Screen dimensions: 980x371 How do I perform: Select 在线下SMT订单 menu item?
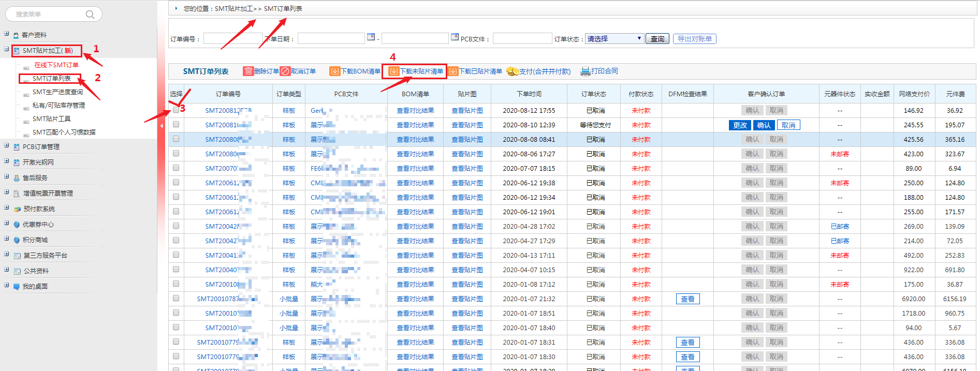coord(56,65)
